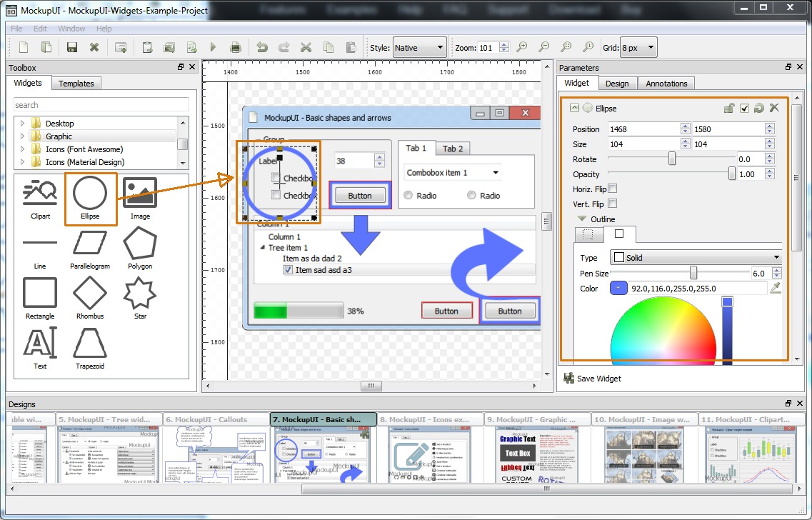Open the Window menu
Viewport: 812px width, 520px height.
(x=71, y=29)
